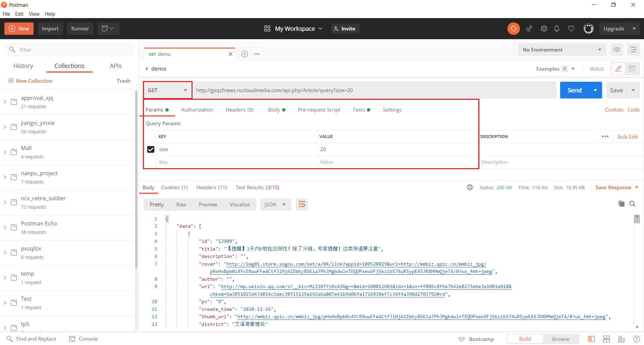Click the workspace grid icon
The height and width of the screenshot is (345, 644).
tap(267, 29)
